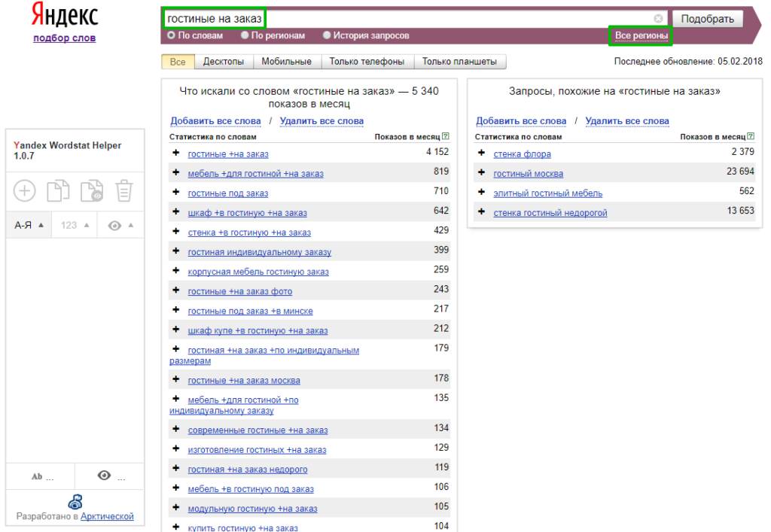
Task: Open the мебель +в гостиную под заказ link
Action: (251, 489)
